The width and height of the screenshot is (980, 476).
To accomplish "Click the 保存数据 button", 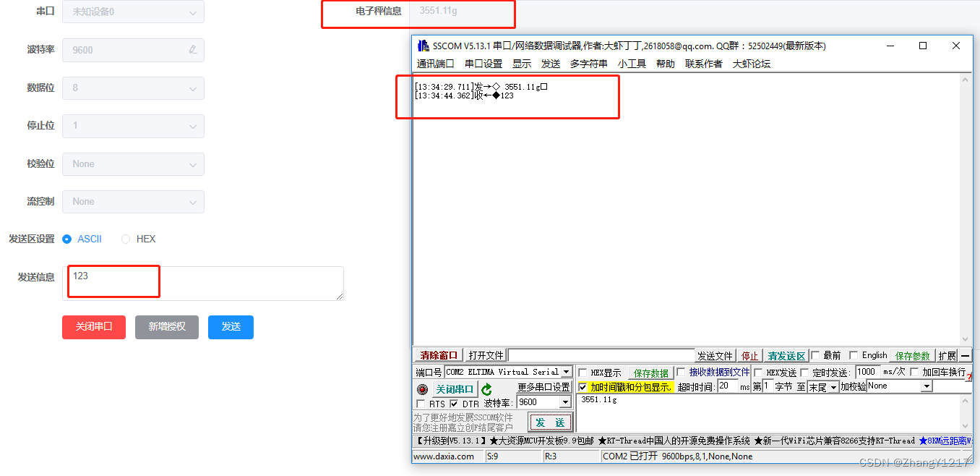I will point(650,373).
